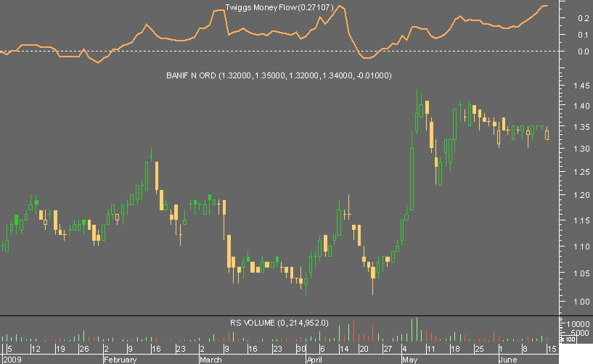This screenshot has width=593, height=364.
Task: Select the 1.45 price axis label
Action: click(581, 86)
